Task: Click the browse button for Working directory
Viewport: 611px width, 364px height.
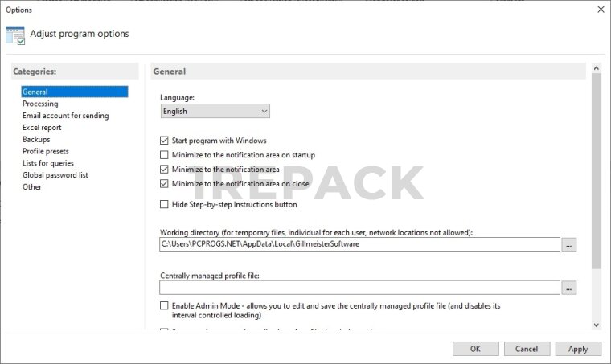Action: 568,244
